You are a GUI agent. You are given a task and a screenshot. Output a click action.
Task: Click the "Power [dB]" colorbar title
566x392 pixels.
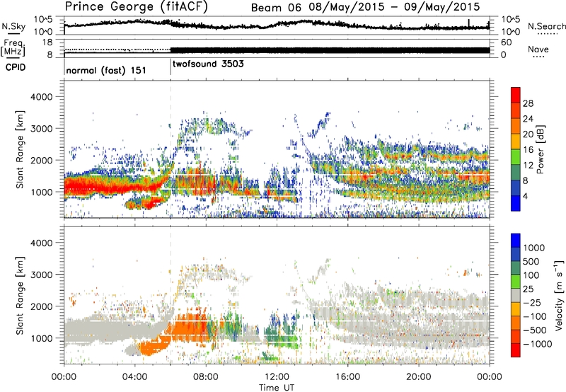click(x=541, y=149)
